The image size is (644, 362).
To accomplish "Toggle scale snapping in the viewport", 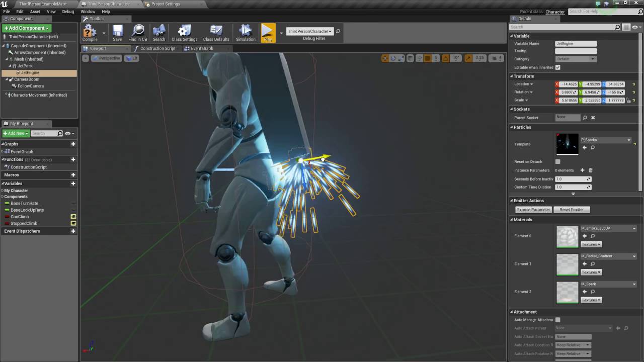I will [x=468, y=58].
